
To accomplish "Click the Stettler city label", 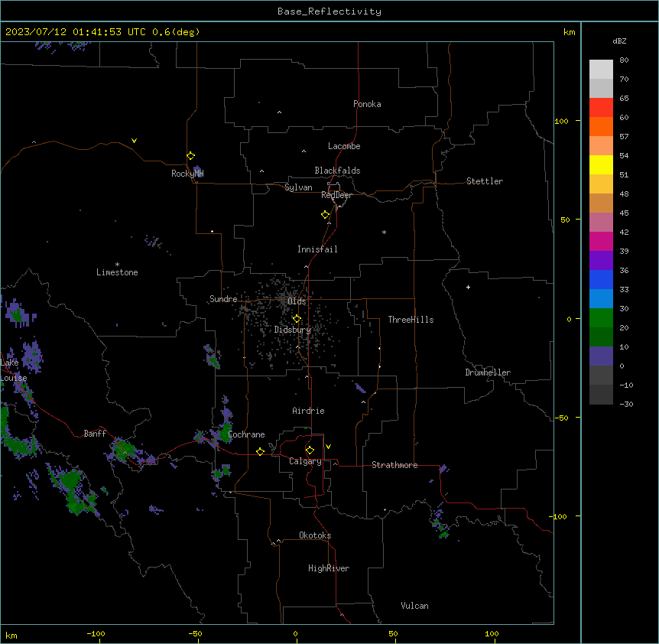I will (x=485, y=181).
